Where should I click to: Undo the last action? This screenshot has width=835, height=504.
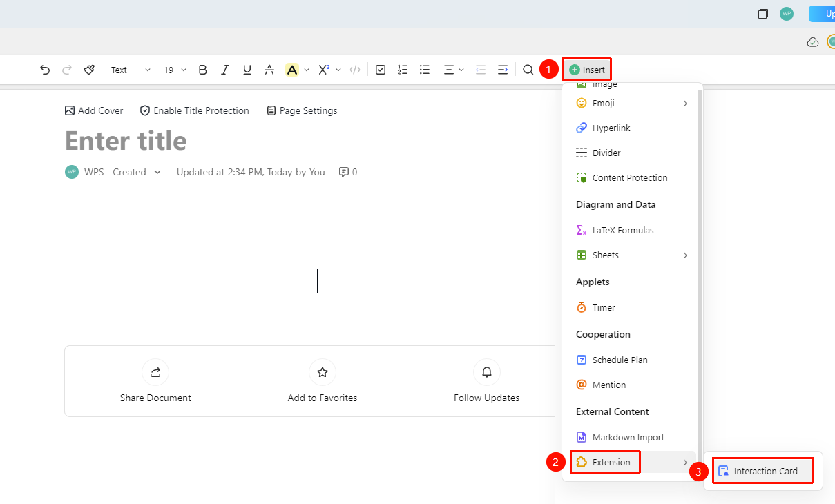click(x=45, y=70)
